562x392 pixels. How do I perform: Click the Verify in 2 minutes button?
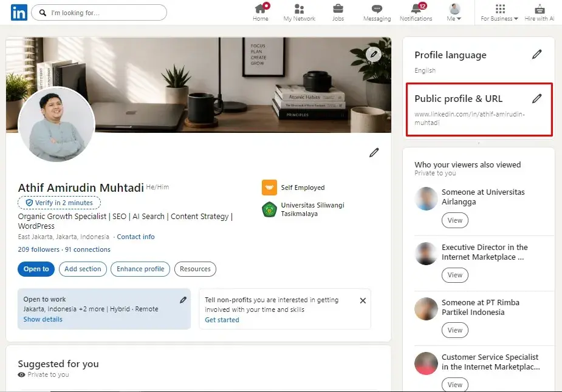pos(59,203)
